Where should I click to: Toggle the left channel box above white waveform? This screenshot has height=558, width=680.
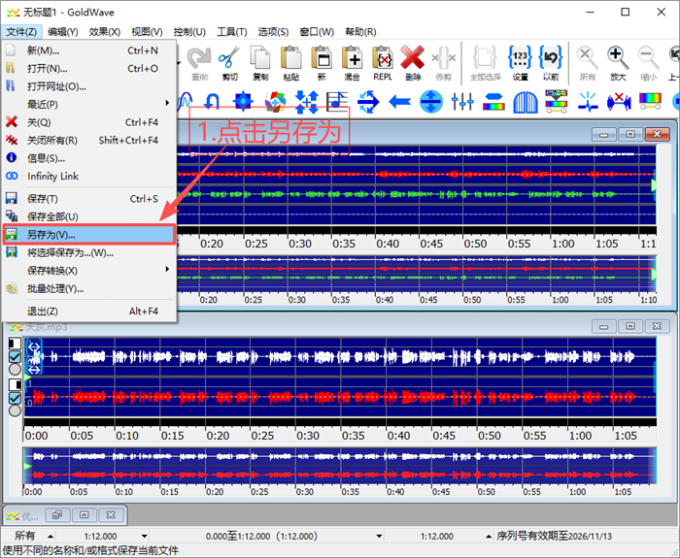pos(15,344)
